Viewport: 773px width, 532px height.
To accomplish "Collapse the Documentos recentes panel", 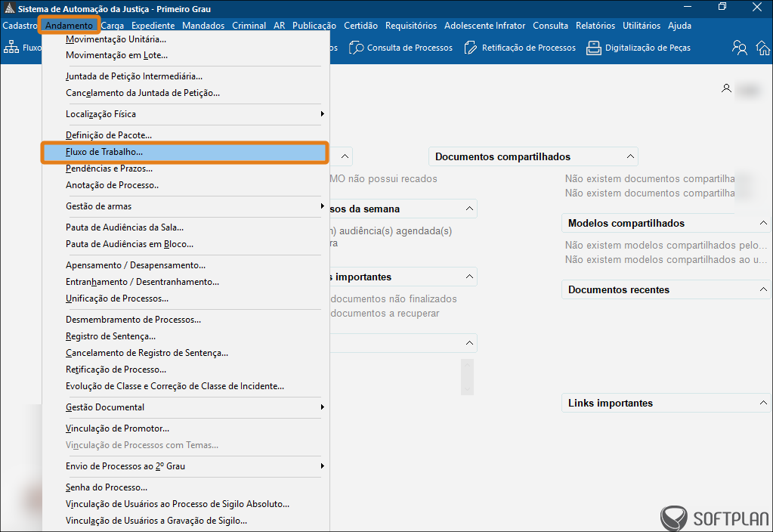I will [763, 289].
